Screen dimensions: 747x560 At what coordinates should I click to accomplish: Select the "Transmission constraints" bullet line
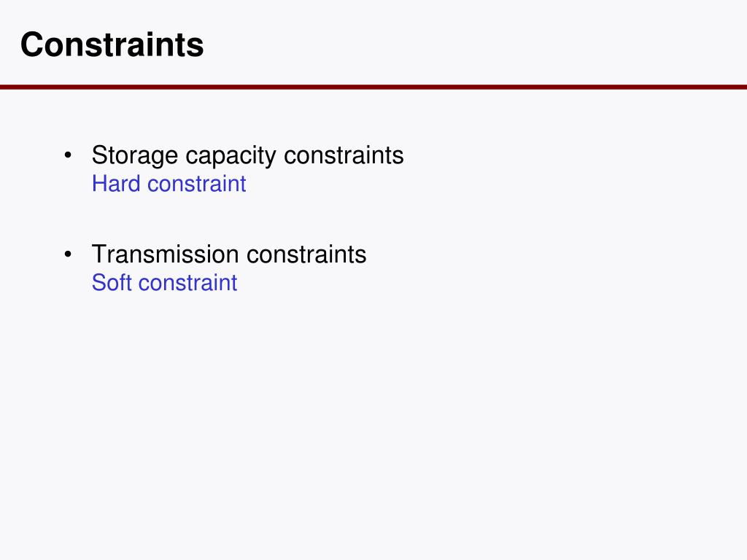[229, 254]
